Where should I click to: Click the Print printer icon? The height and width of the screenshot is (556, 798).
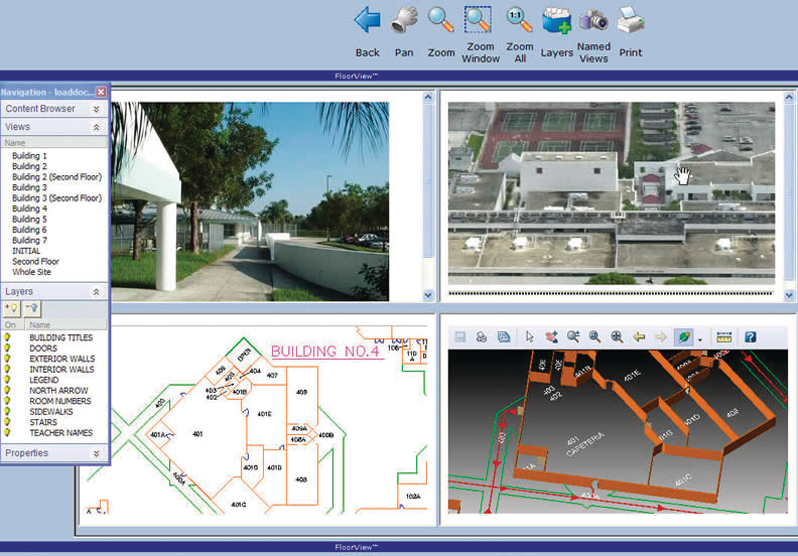pos(631,20)
